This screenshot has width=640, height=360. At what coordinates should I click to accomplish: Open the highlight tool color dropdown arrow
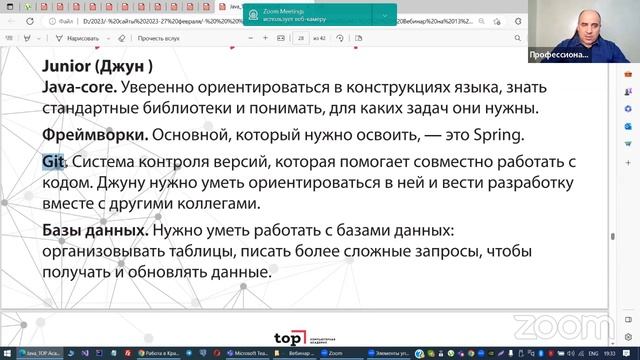tap(39, 38)
